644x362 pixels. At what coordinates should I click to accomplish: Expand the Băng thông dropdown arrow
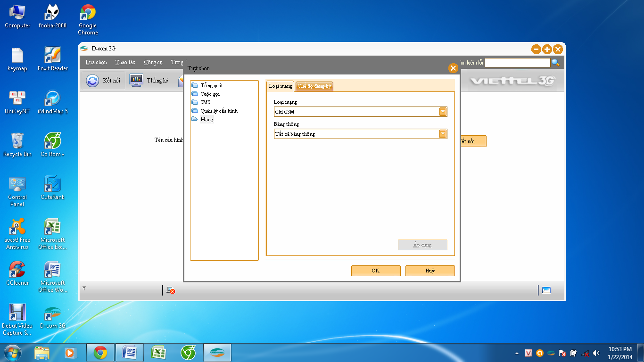pyautogui.click(x=443, y=134)
